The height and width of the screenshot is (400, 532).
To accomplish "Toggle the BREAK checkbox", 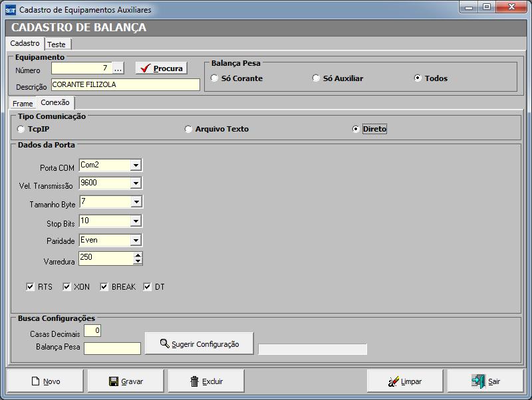I will (x=104, y=287).
